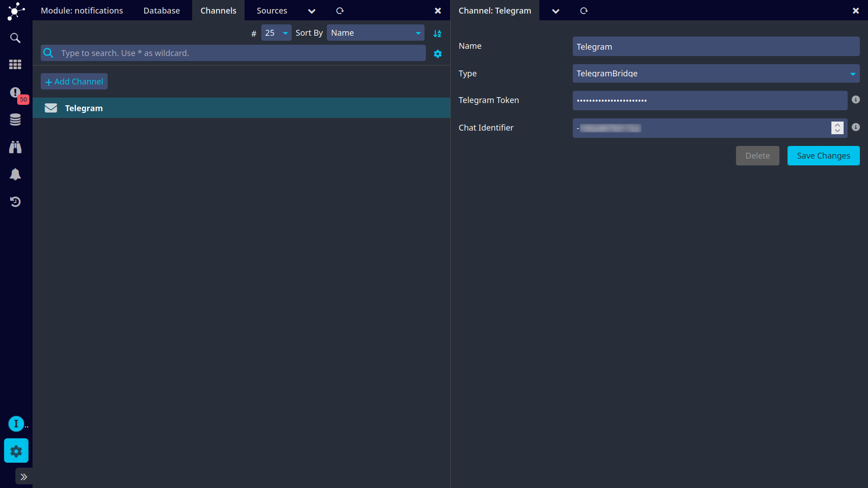The height and width of the screenshot is (488, 868).
Task: Open the notifications bell icon
Action: tap(15, 174)
